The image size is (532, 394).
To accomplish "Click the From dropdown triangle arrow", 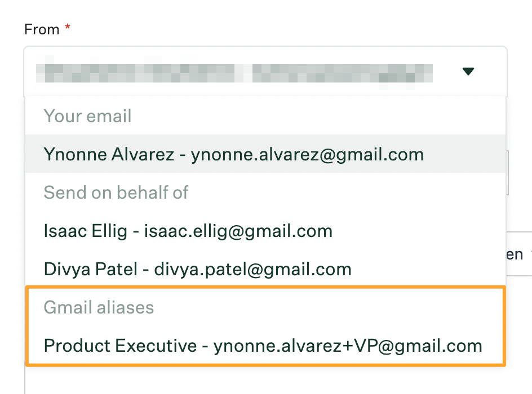I will click(468, 71).
